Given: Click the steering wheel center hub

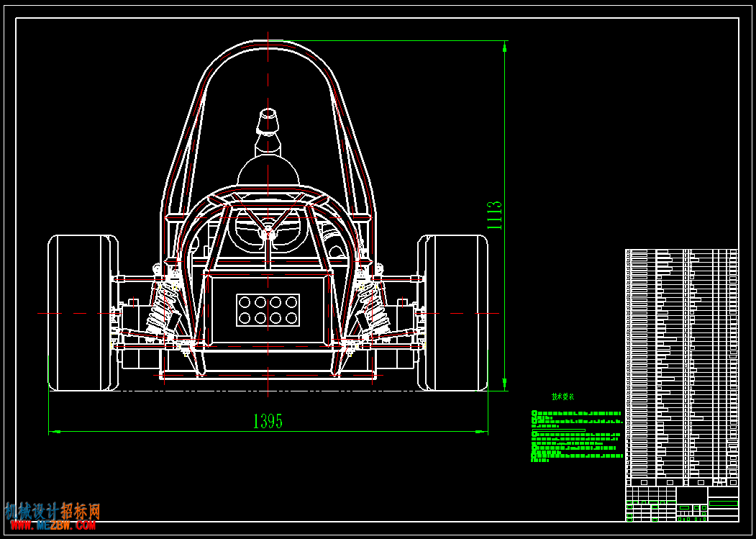Looking at the screenshot, I should point(268,234).
